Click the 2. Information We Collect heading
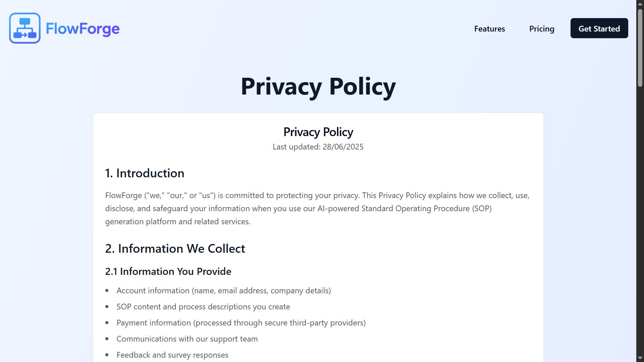644x362 pixels. tap(175, 249)
